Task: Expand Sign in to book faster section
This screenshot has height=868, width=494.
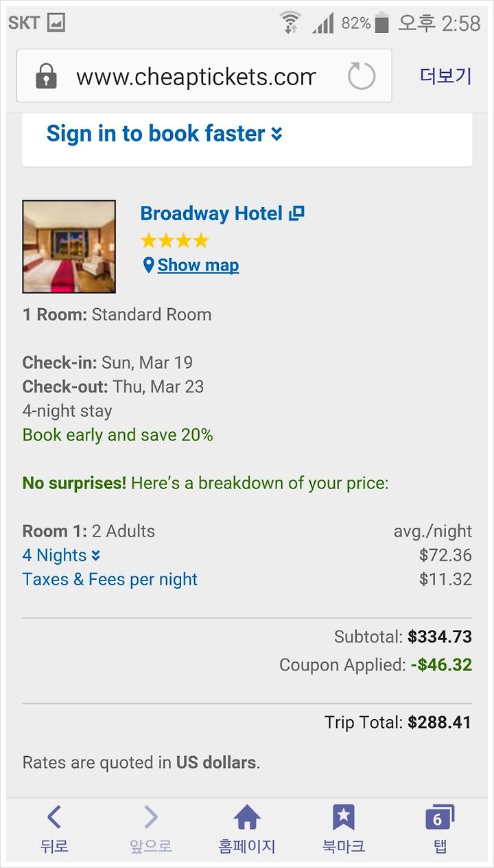Action: click(164, 133)
